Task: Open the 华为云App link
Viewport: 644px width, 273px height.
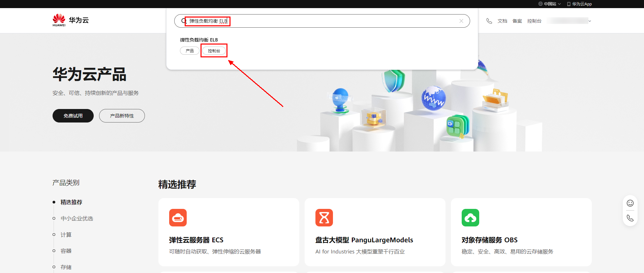Action: tap(582, 4)
